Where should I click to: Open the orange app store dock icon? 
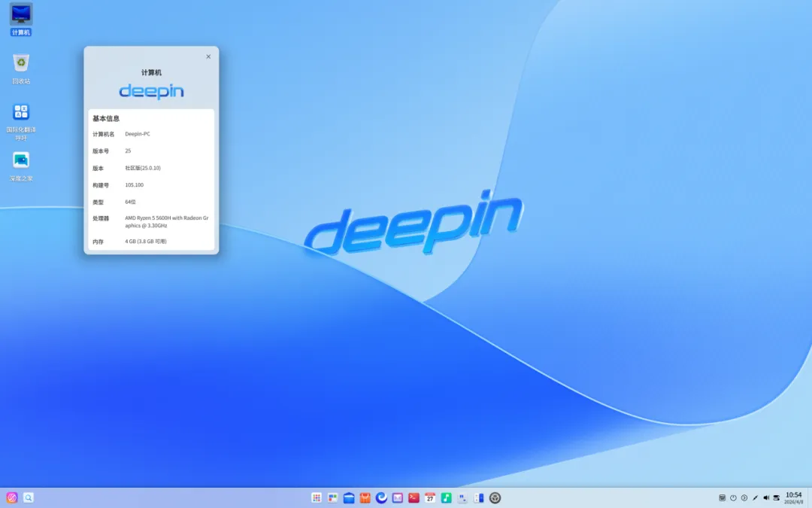[365, 497]
